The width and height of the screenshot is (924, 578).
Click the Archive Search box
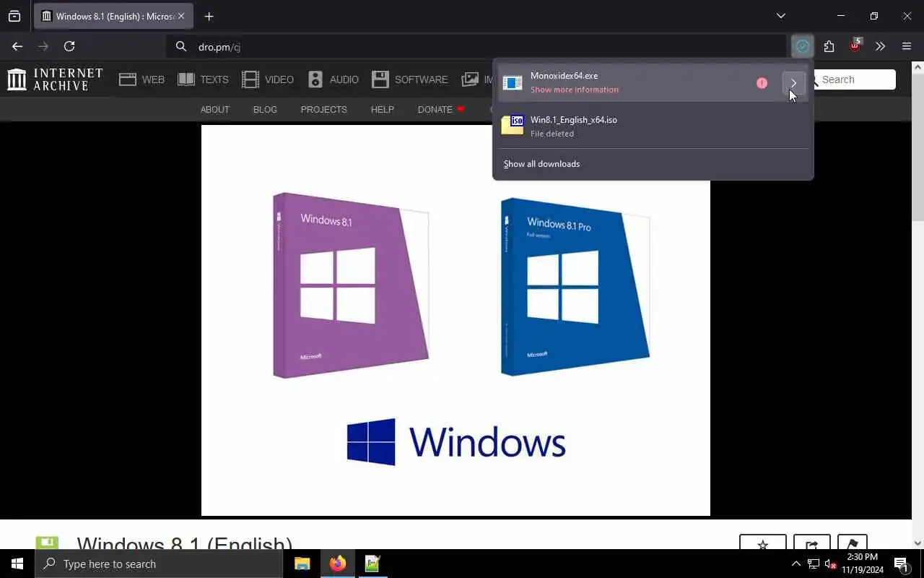point(856,79)
